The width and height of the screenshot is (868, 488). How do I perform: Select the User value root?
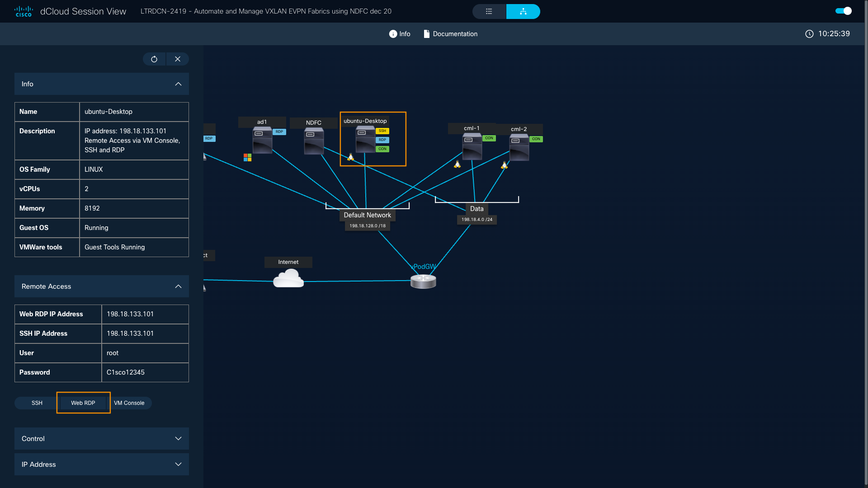point(113,353)
